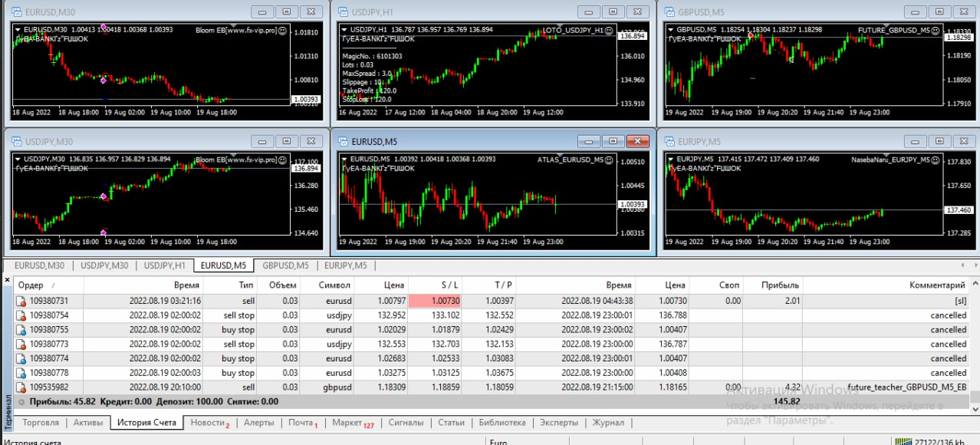Open the dropdown triangle in EURUSD,M30 chart
The height and width of the screenshot is (445, 980).
pos(18,30)
